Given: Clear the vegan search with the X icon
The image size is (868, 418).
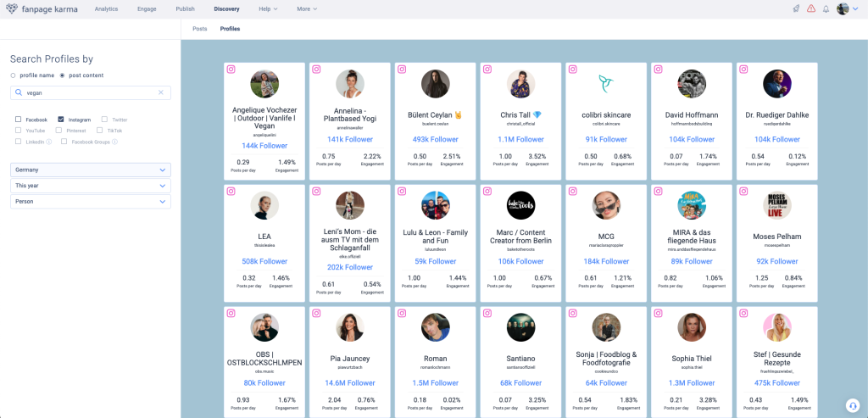Looking at the screenshot, I should pos(161,92).
